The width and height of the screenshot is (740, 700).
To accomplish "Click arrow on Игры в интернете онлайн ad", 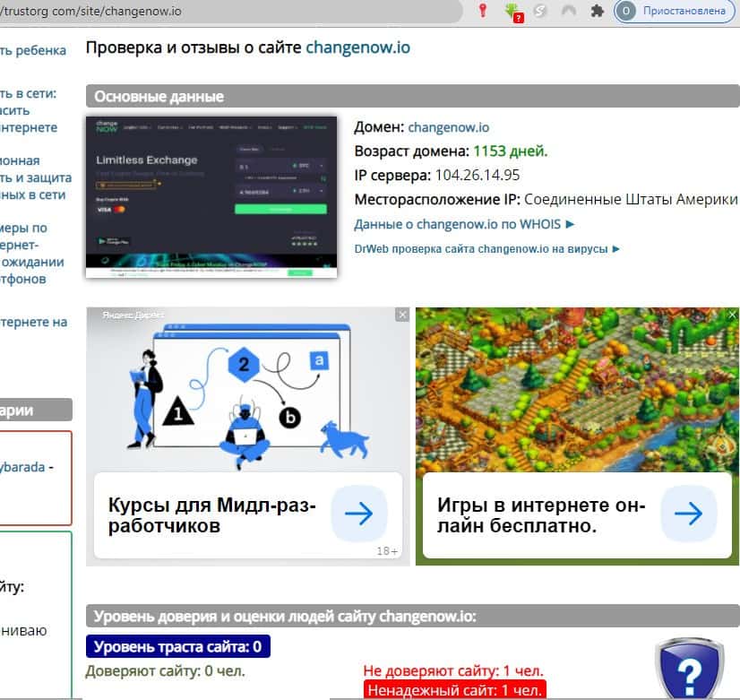I will 689,513.
